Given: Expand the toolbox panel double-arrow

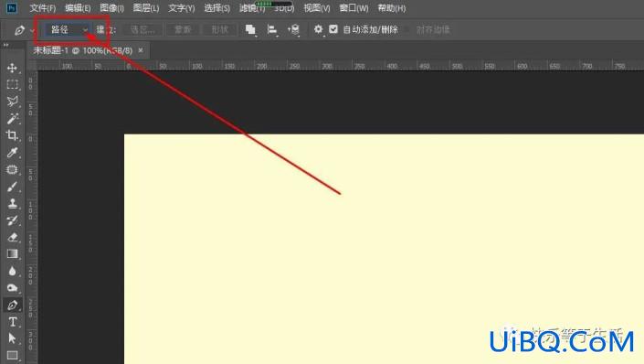Looking at the screenshot, I should [x=5, y=45].
